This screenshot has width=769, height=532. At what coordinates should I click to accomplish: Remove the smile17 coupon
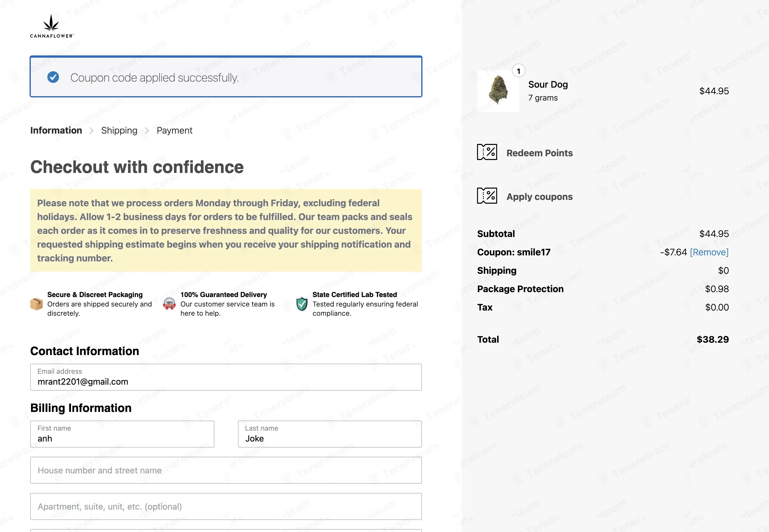click(709, 252)
